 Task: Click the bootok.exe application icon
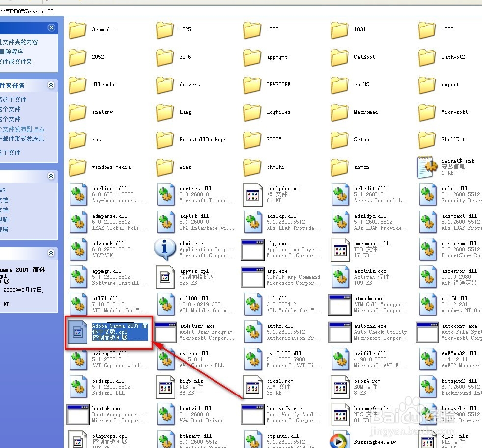coord(78,415)
